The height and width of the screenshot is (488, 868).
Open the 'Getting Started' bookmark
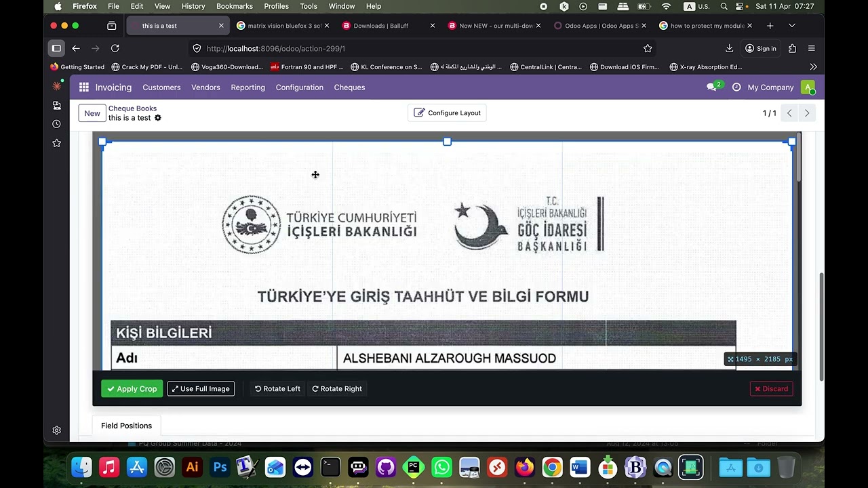pyautogui.click(x=77, y=67)
